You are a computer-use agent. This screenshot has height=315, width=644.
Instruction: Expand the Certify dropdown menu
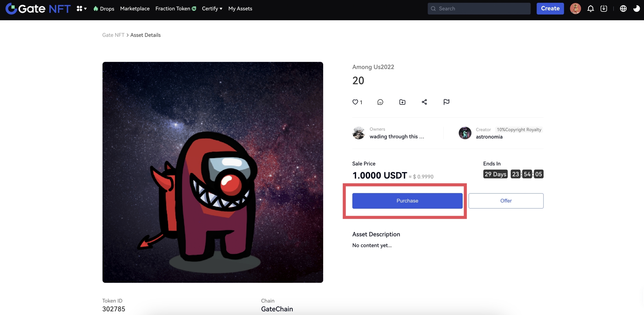coord(212,9)
